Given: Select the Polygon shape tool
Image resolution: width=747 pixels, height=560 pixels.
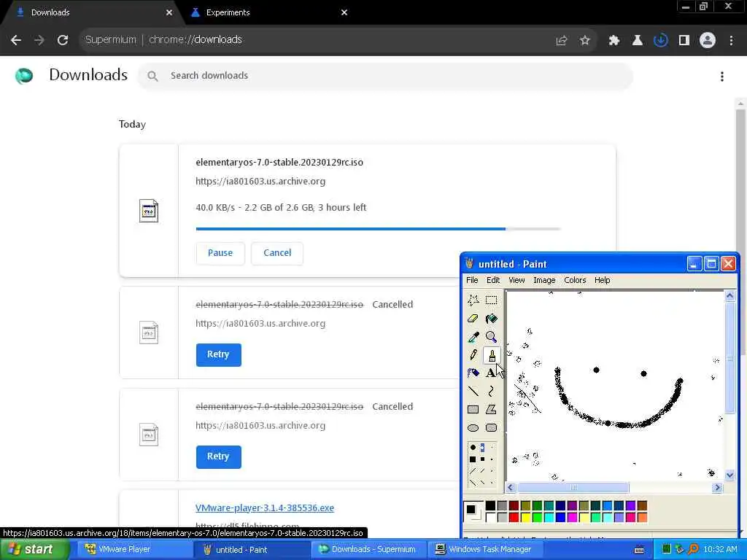Looking at the screenshot, I should 491,409.
